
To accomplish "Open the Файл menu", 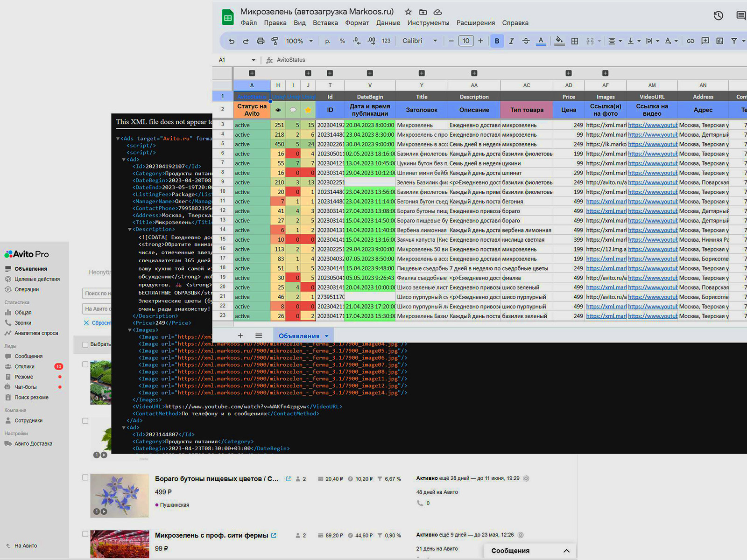I will click(249, 23).
